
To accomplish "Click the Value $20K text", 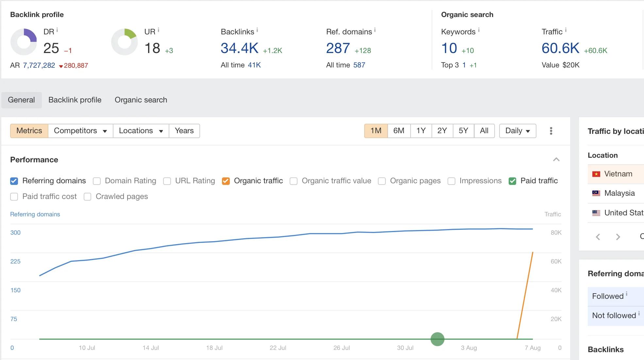I will coord(561,65).
